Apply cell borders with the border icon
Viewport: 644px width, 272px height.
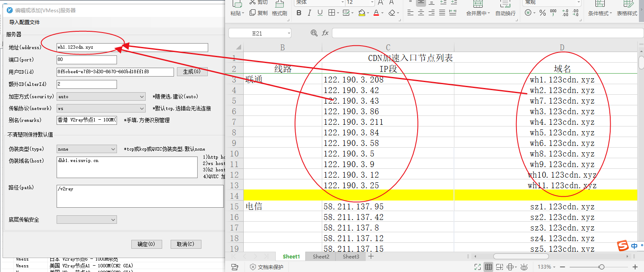click(x=332, y=13)
